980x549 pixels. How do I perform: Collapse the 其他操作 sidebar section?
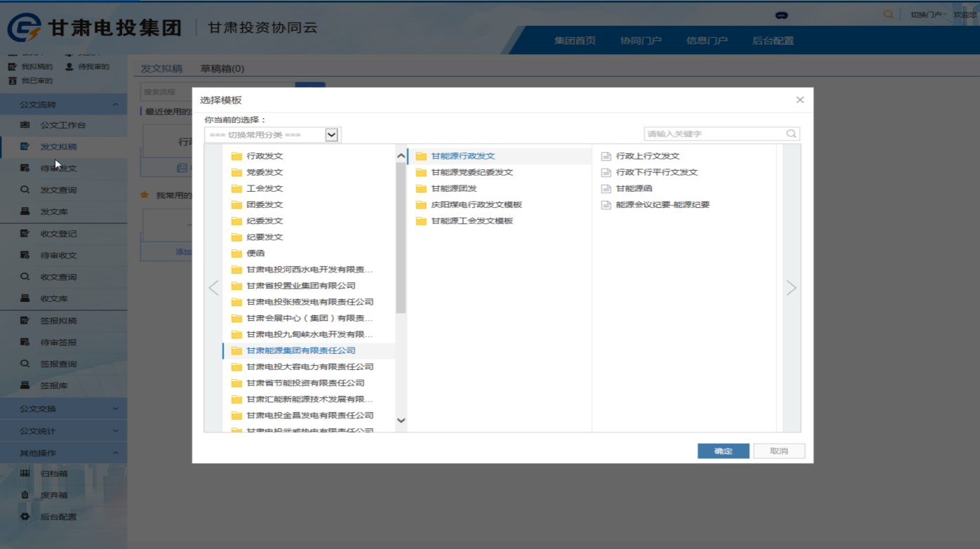pyautogui.click(x=116, y=453)
